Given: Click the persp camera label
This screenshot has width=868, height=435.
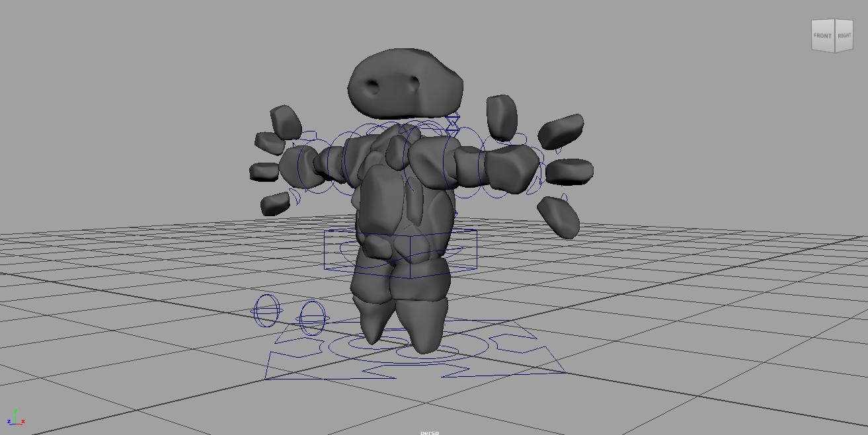Looking at the screenshot, I should click(430, 432).
